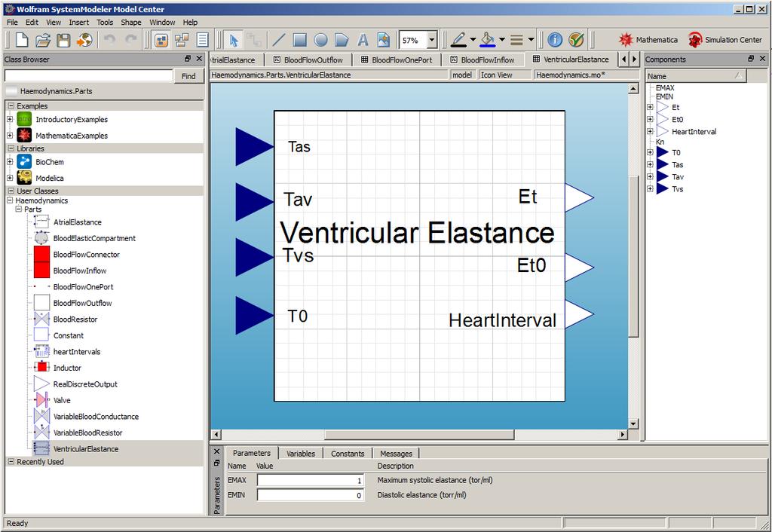Switch to Icon View mode

(x=161, y=40)
